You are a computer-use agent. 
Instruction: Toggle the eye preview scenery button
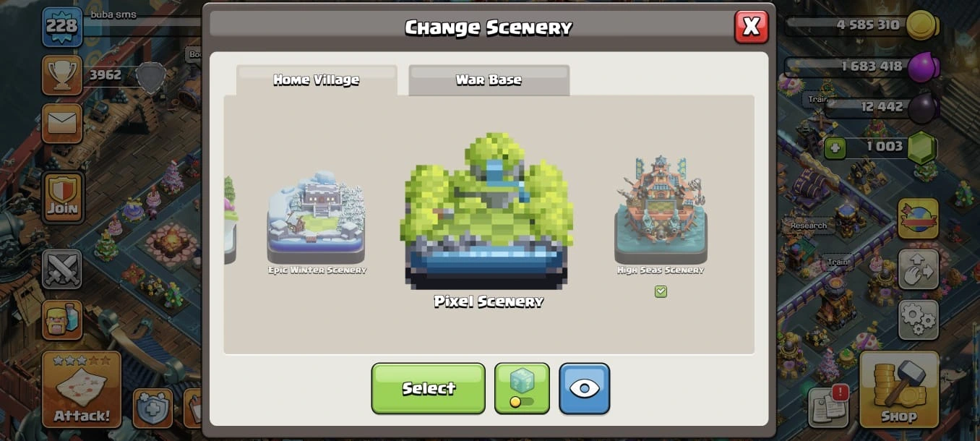(584, 388)
